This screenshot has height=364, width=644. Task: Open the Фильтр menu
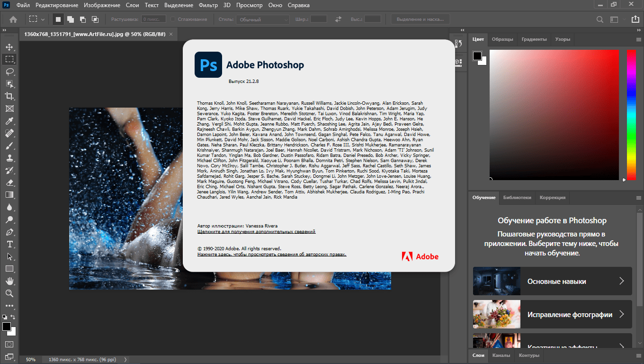pos(208,5)
